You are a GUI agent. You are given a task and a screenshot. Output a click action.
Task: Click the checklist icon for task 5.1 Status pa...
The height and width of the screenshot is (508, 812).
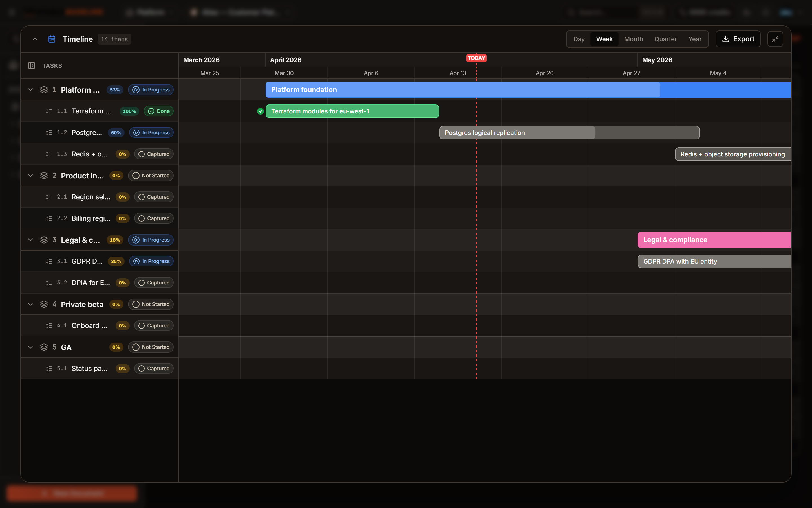[49, 369]
